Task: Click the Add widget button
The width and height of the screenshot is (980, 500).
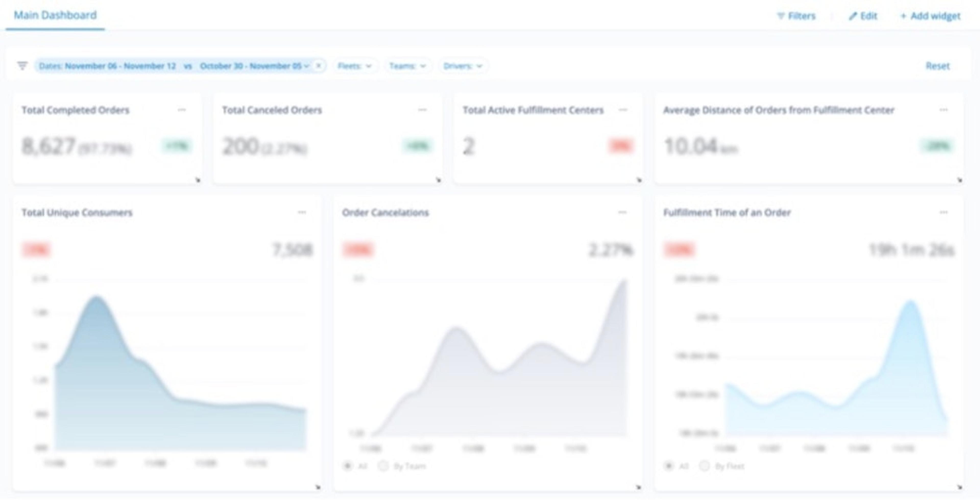Action: pyautogui.click(x=930, y=16)
